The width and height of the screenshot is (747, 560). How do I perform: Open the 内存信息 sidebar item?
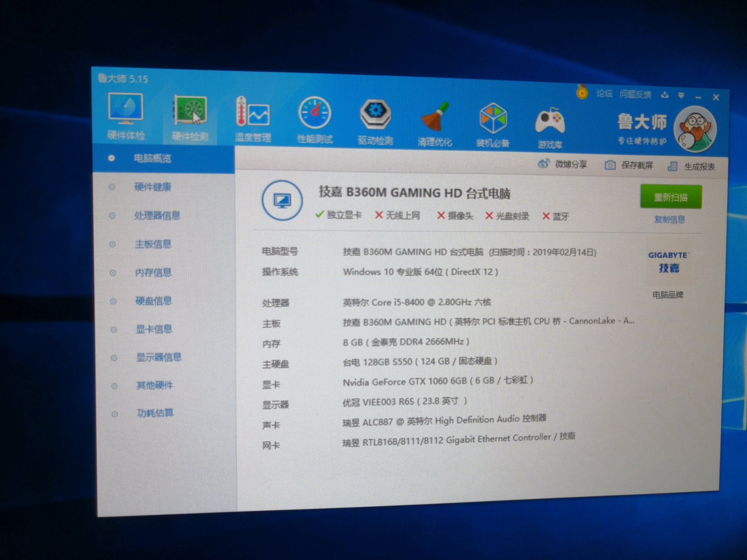click(x=154, y=273)
